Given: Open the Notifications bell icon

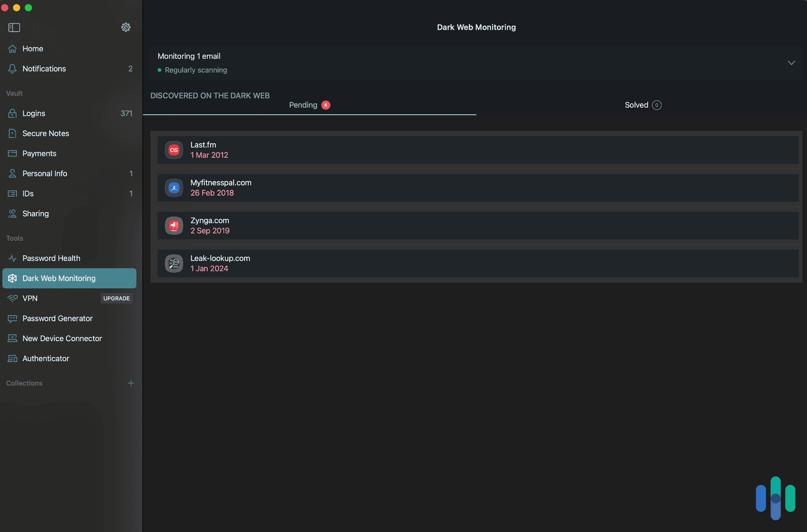Looking at the screenshot, I should pyautogui.click(x=12, y=68).
